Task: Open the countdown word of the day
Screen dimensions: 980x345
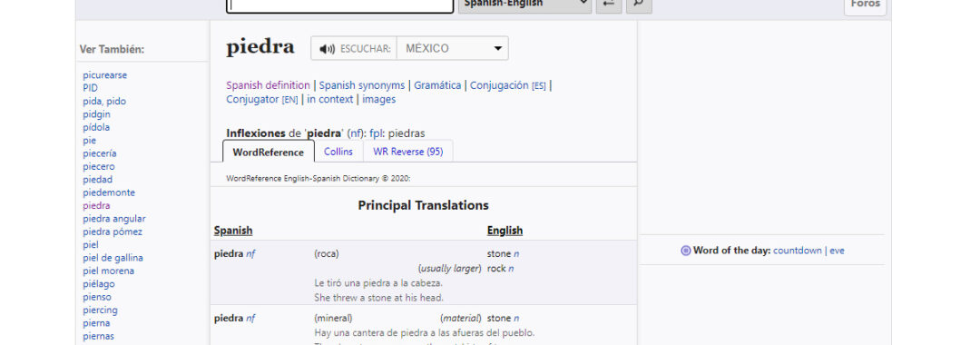Action: pyautogui.click(x=798, y=251)
